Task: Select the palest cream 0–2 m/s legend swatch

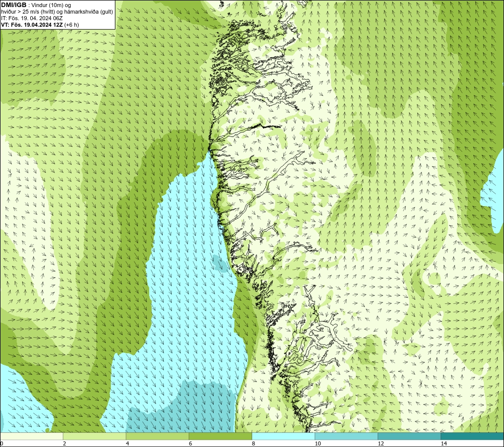Action: 31,436
